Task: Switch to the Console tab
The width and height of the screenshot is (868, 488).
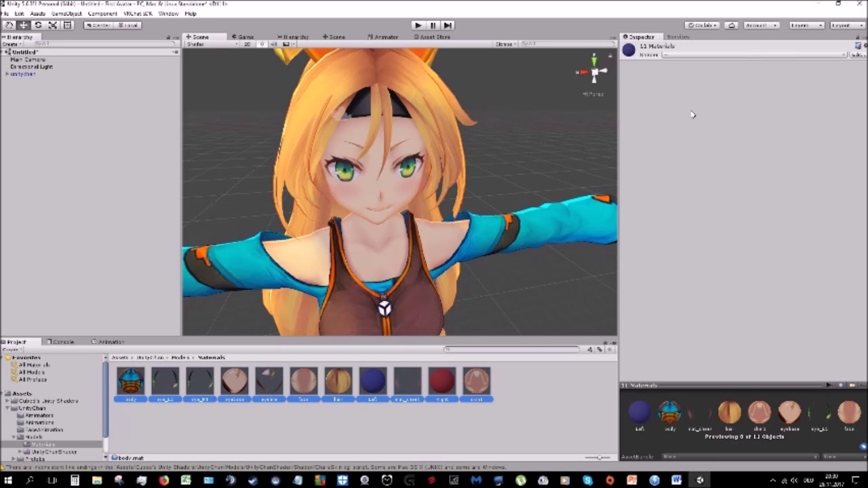Action: click(x=60, y=342)
